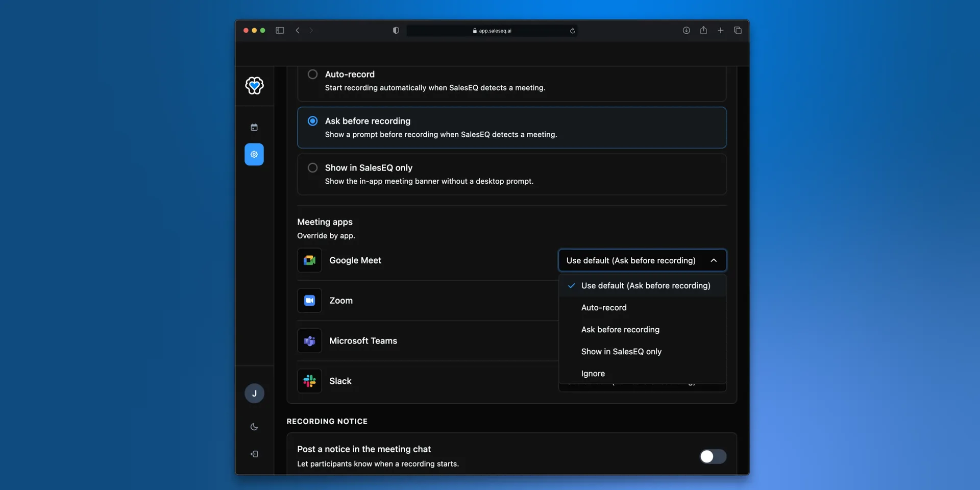Screen dimensions: 980x490
Task: Click the privacy shield icon
Action: (x=396, y=31)
